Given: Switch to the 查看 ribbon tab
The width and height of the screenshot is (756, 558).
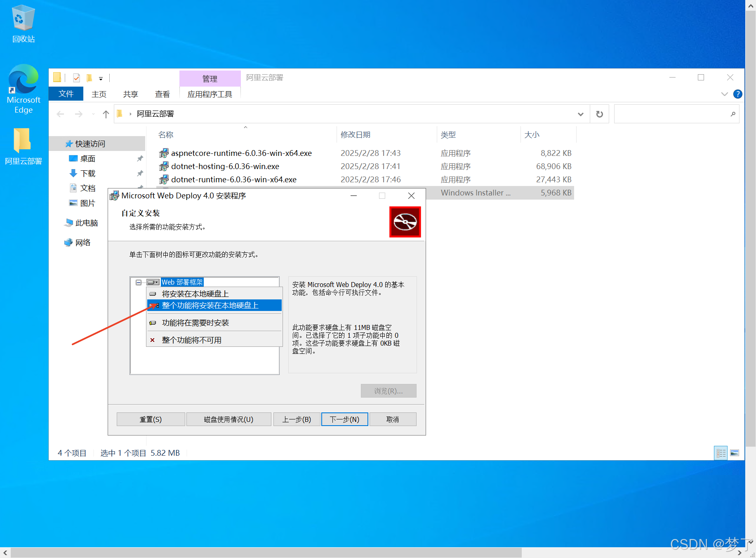Looking at the screenshot, I should 163,94.
